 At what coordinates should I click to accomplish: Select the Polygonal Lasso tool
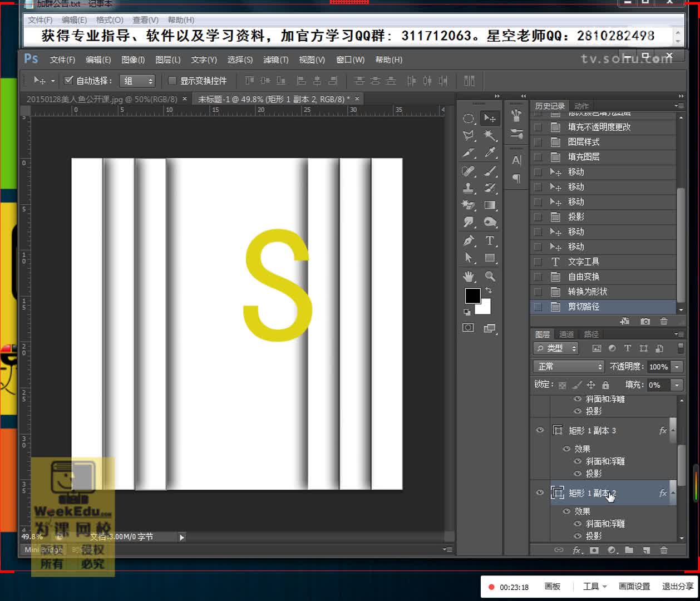point(469,135)
